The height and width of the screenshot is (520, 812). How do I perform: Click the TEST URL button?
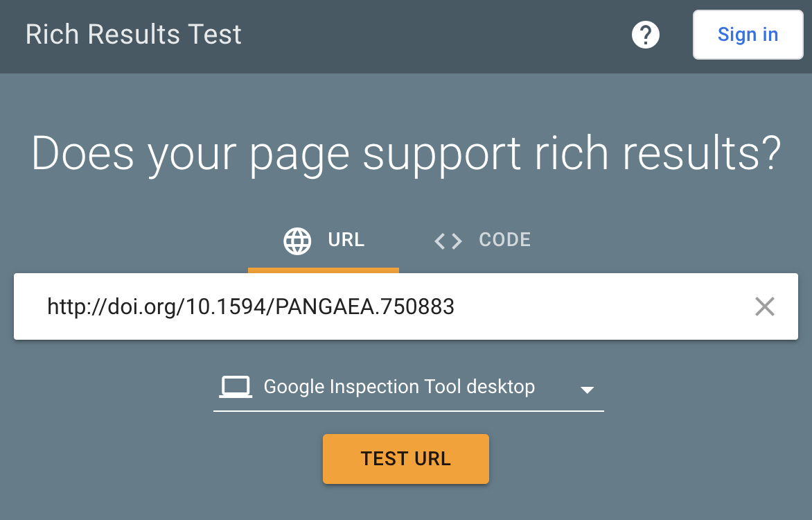tap(405, 458)
